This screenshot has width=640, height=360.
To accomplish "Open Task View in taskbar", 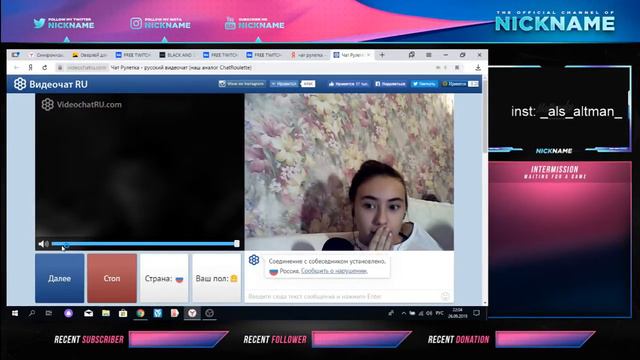I will point(49,313).
